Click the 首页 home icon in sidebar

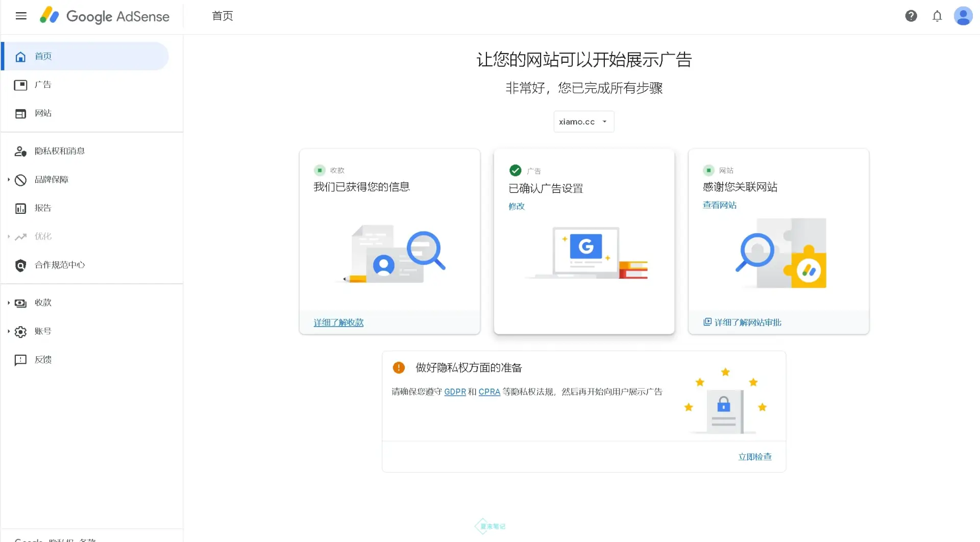[x=20, y=56]
